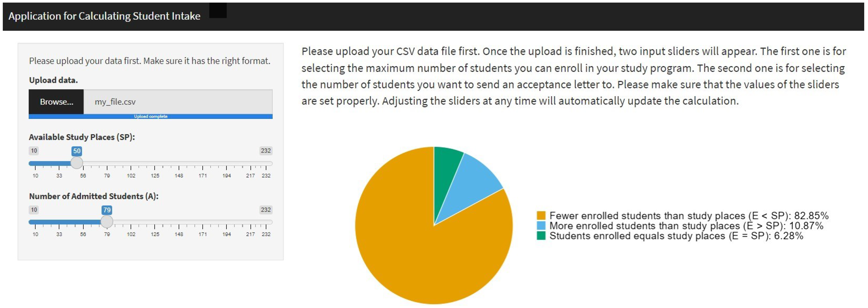Click the Browse... upload button
The image size is (868, 308).
click(x=56, y=102)
